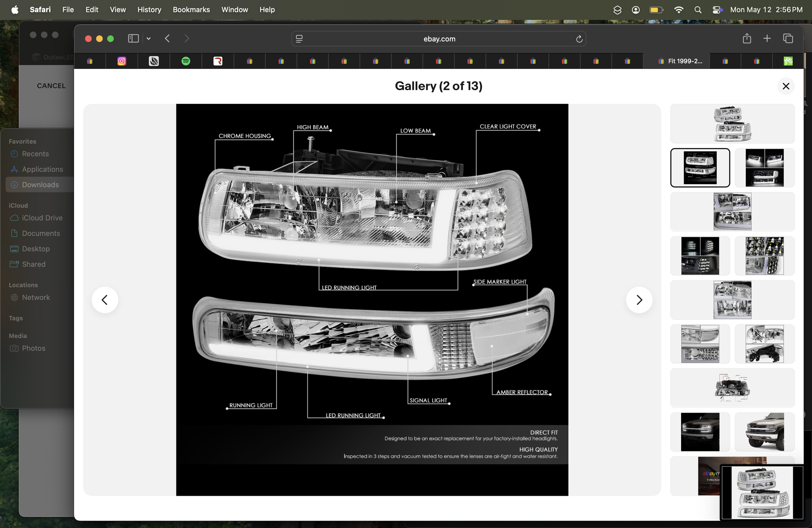Show the previous gallery image
Image resolution: width=812 pixels, height=528 pixels.
(105, 300)
